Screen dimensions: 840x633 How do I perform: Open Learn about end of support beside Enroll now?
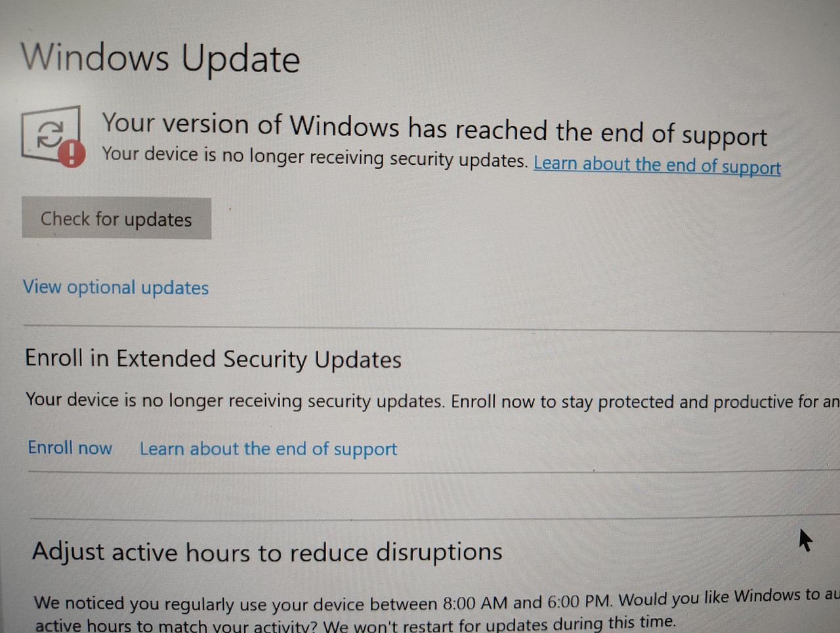[x=268, y=449]
